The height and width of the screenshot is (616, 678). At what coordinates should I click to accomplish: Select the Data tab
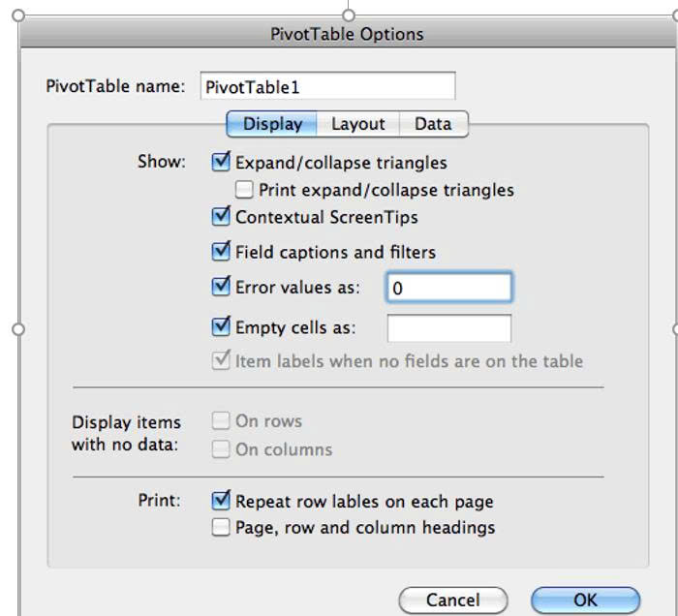[433, 124]
